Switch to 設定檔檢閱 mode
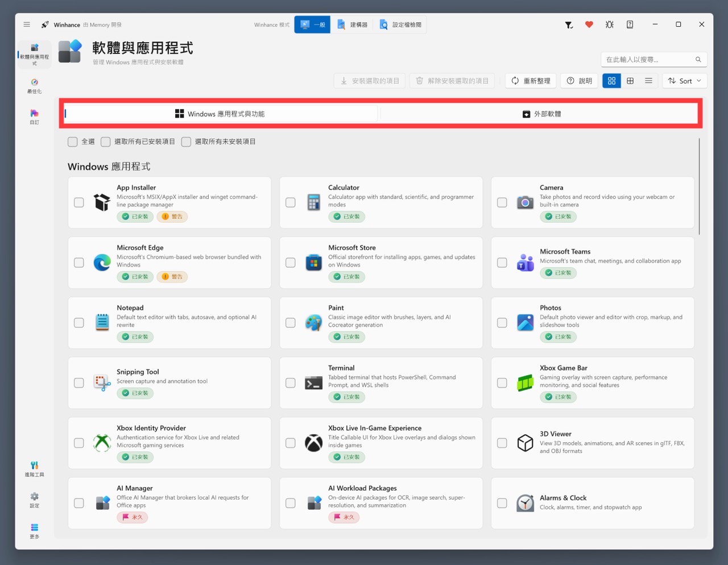The width and height of the screenshot is (728, 565). (400, 24)
